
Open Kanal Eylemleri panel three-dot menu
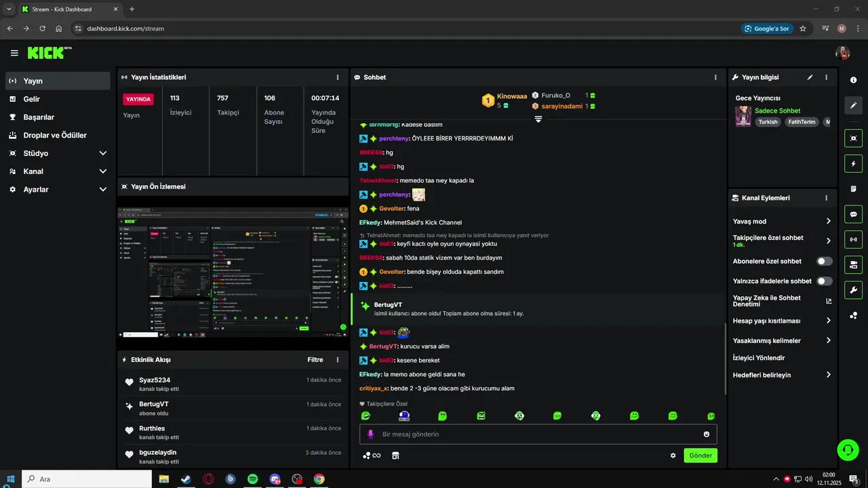tap(826, 198)
